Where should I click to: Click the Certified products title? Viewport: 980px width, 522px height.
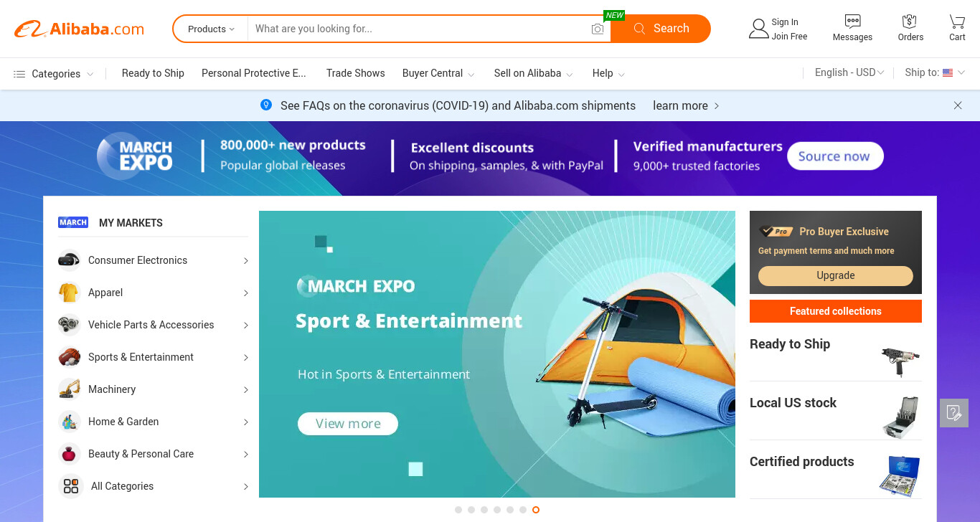[801, 462]
